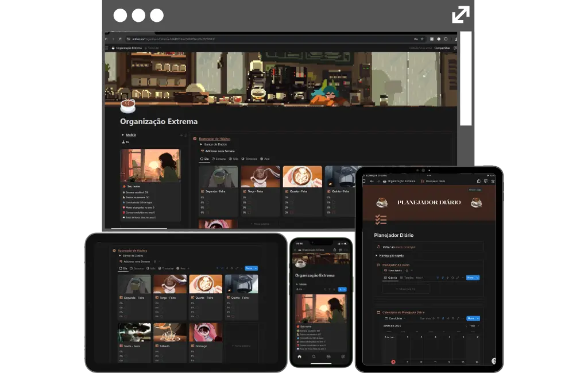Open the Sábado card on the landscape tablet
The height and width of the screenshot is (373, 588).
(170, 342)
